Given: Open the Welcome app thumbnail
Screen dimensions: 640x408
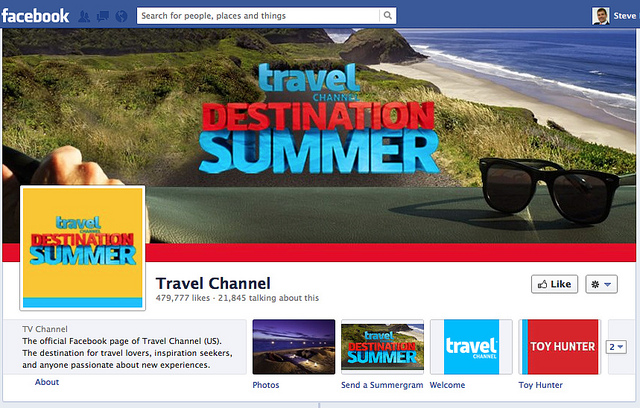Looking at the screenshot, I should click(471, 347).
